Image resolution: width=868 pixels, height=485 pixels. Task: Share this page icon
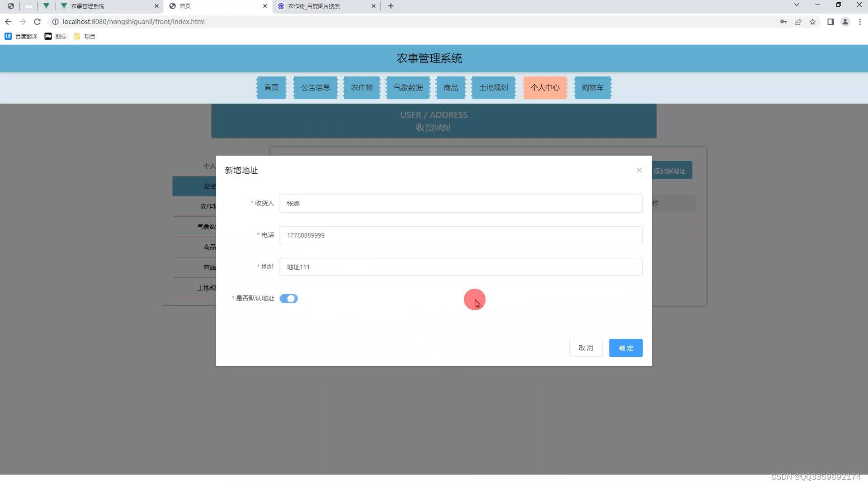[798, 22]
